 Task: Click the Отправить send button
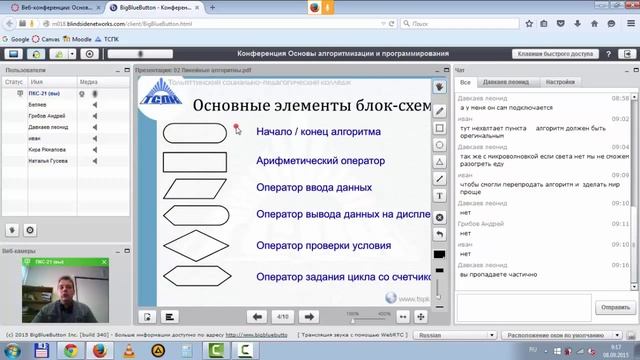(x=615, y=307)
